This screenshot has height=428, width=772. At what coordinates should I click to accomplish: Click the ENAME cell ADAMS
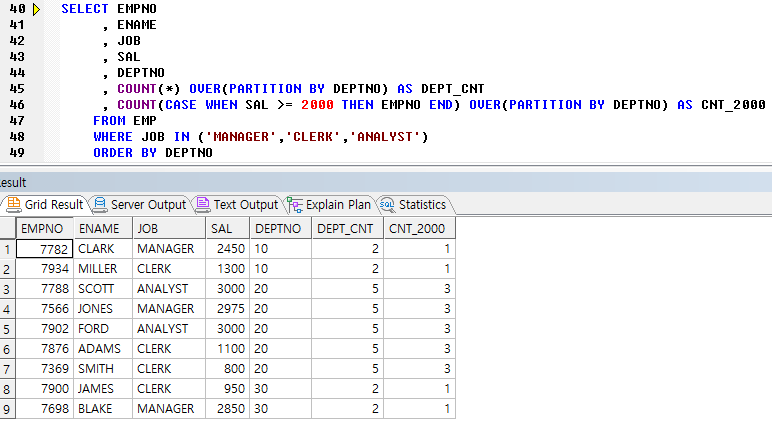pos(103,349)
